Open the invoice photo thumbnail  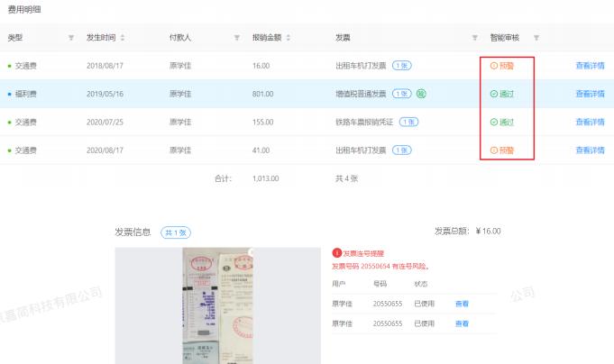tap(217, 305)
